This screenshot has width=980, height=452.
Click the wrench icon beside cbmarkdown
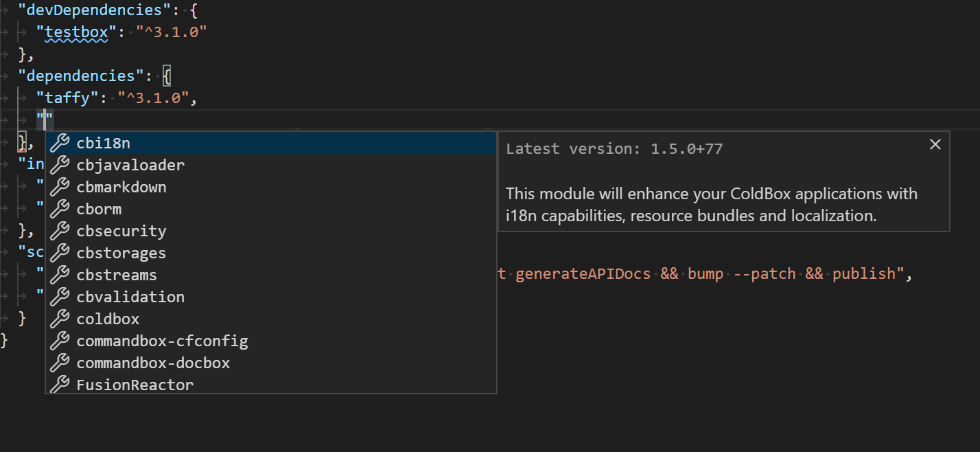tap(60, 187)
